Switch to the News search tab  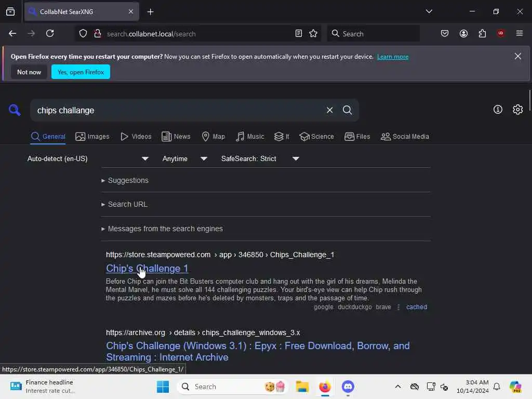coord(176,137)
